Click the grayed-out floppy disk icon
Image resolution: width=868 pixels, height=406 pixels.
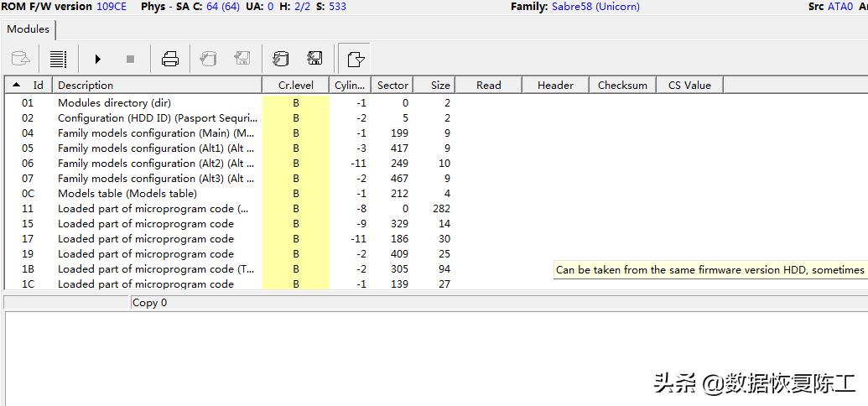tap(242, 59)
